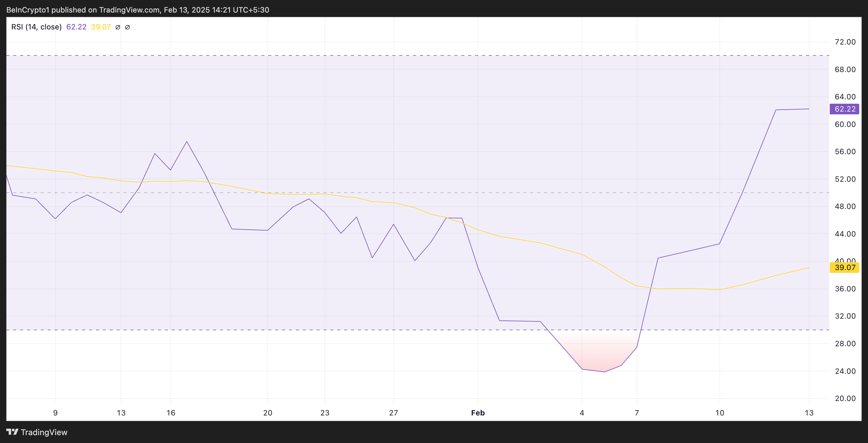Click the yellow 39.07 legend value
868x443 pixels.
[101, 27]
